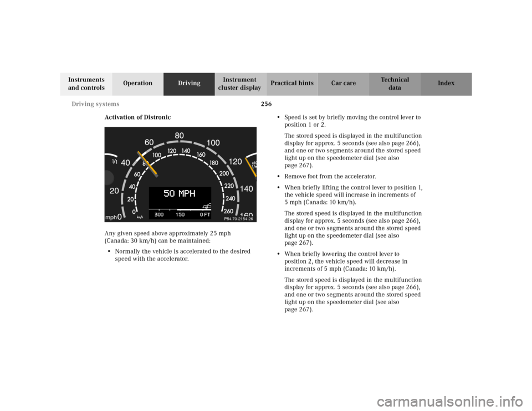The height and width of the screenshot is (411, 532).
Task: Click the orange speedometer needle
Action: [149, 164]
